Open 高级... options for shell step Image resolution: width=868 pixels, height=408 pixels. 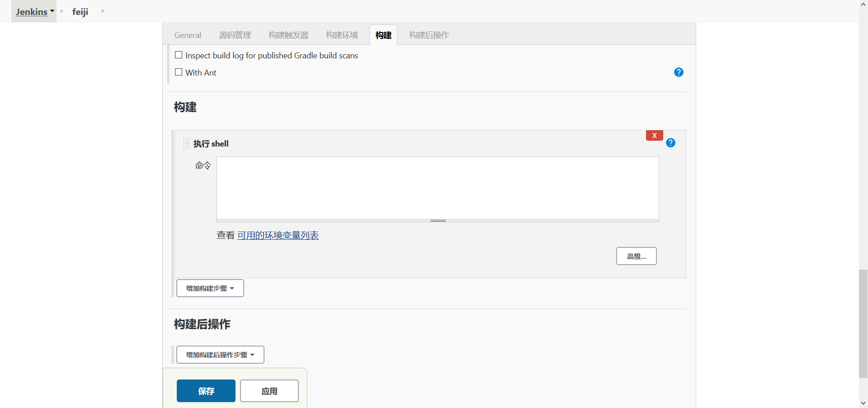[x=637, y=256]
